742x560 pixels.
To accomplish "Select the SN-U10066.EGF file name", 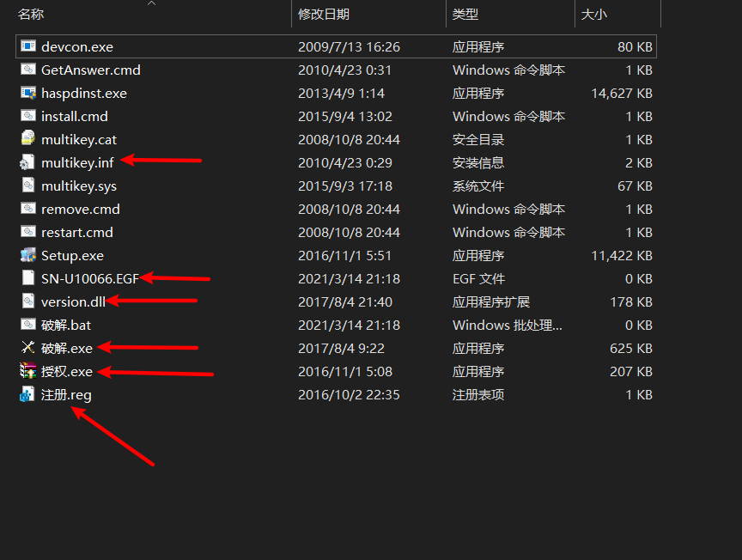I will [90, 279].
